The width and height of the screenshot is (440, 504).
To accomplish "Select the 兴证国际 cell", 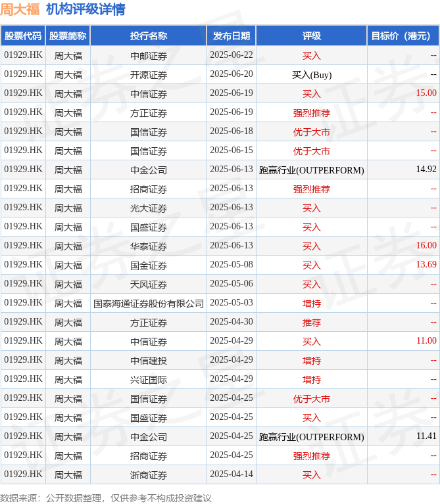I will (x=149, y=380).
